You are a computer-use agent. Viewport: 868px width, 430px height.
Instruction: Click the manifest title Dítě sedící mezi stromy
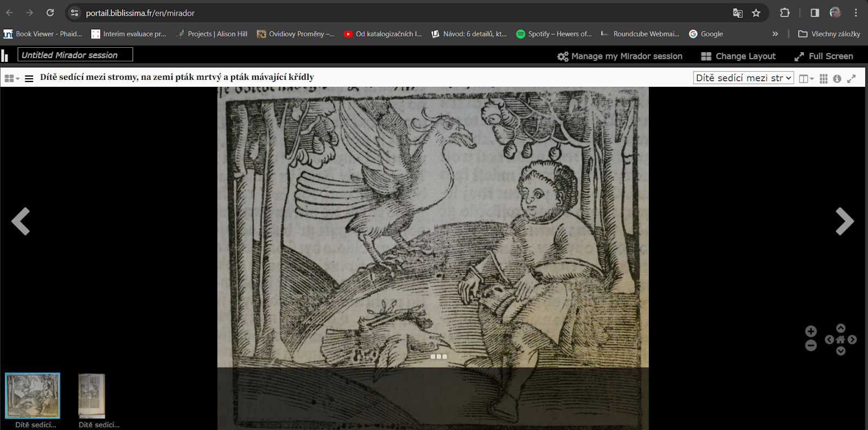(x=177, y=77)
